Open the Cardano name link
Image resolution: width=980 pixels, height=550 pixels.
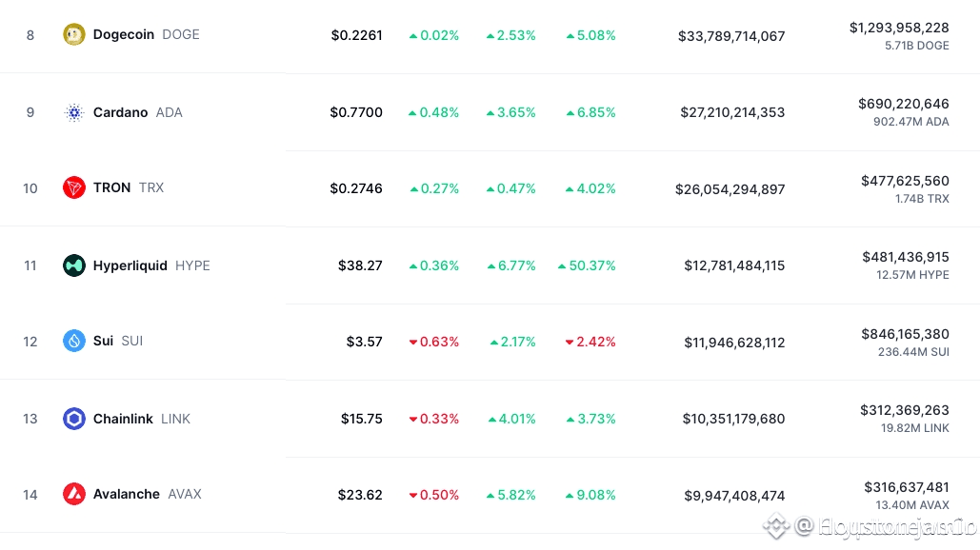tap(120, 112)
